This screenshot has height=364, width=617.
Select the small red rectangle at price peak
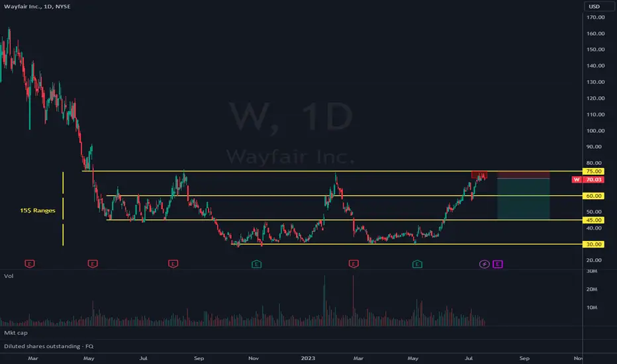tap(479, 175)
